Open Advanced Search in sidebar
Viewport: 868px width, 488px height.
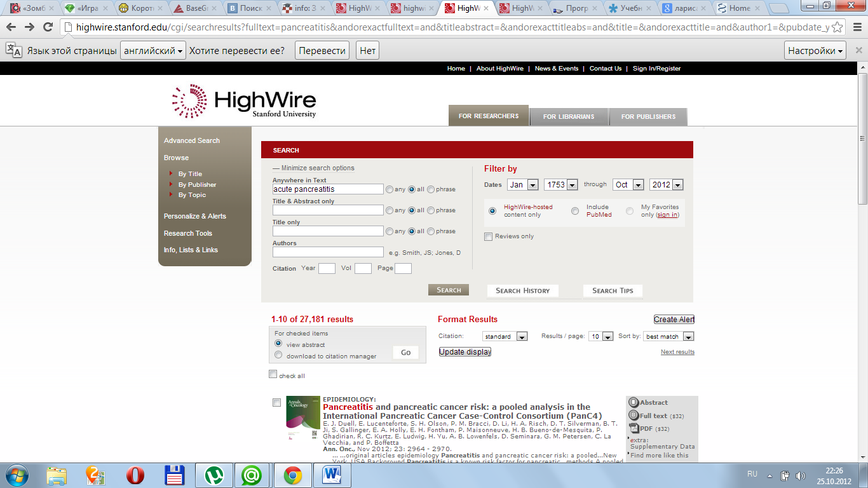[x=192, y=140]
